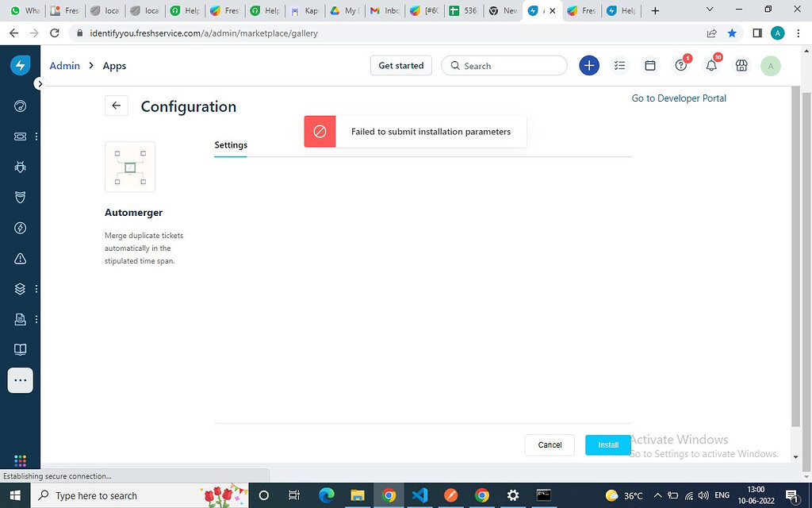The image size is (812, 508).
Task: Click the warning triangle sidebar icon
Action: pos(20,258)
